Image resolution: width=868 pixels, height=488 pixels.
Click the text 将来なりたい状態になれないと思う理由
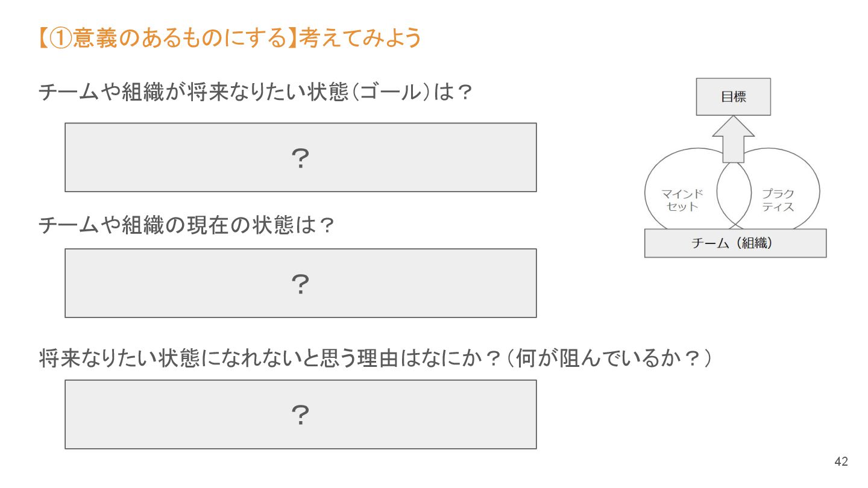[x=241, y=359]
